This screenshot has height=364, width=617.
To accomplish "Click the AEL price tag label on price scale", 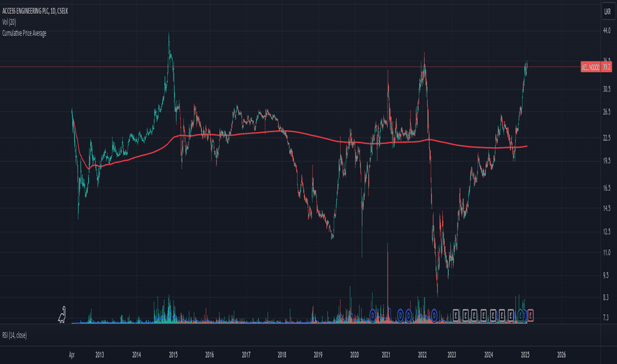I will pos(591,68).
